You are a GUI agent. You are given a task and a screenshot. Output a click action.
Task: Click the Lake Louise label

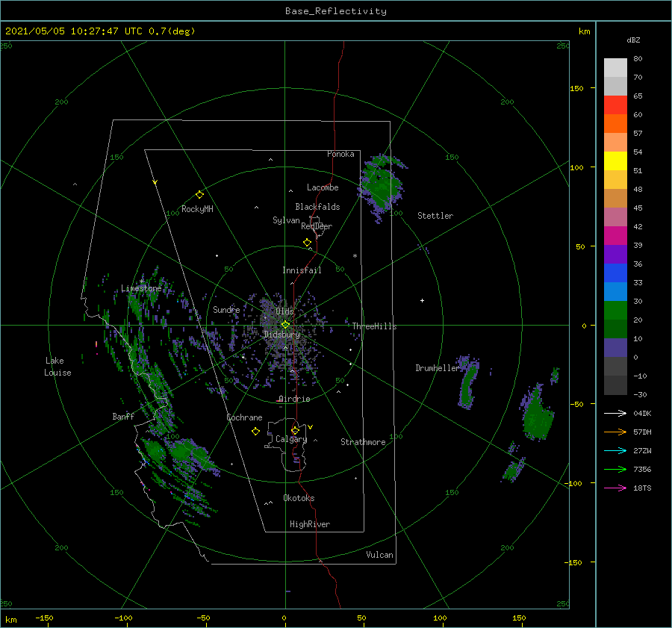click(57, 367)
